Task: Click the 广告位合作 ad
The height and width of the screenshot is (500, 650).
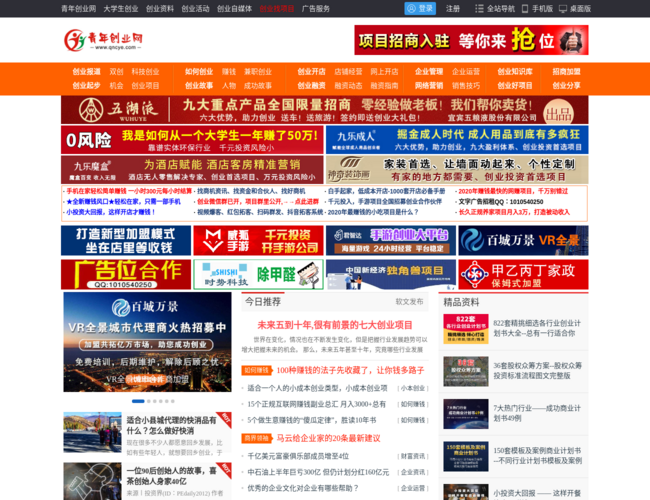Action: (126, 274)
